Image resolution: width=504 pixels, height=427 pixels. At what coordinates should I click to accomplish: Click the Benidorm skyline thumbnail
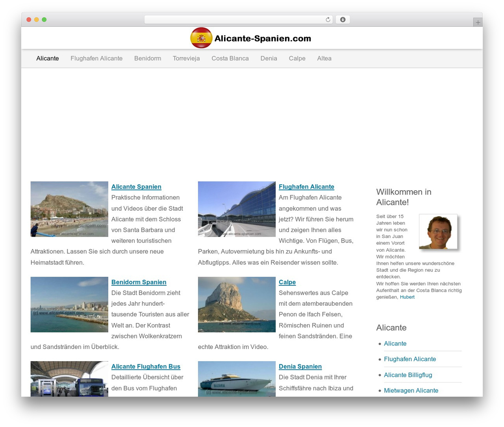coord(69,304)
